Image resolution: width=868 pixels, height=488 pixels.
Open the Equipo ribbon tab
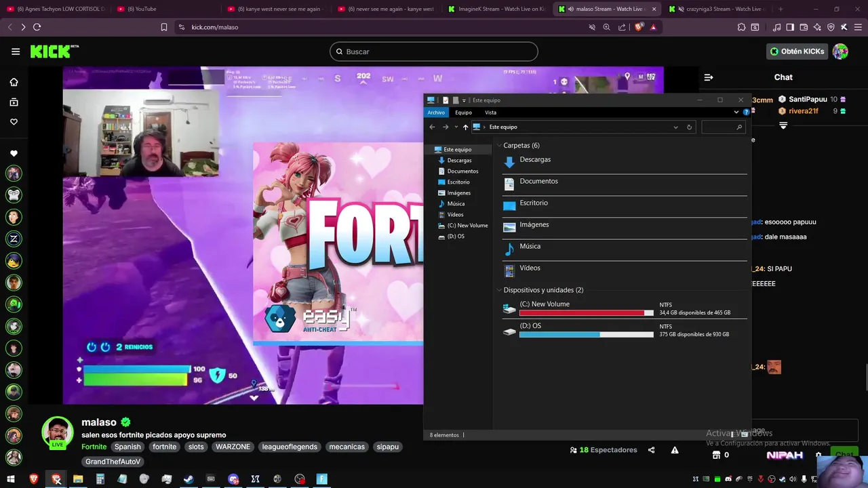[x=464, y=113]
